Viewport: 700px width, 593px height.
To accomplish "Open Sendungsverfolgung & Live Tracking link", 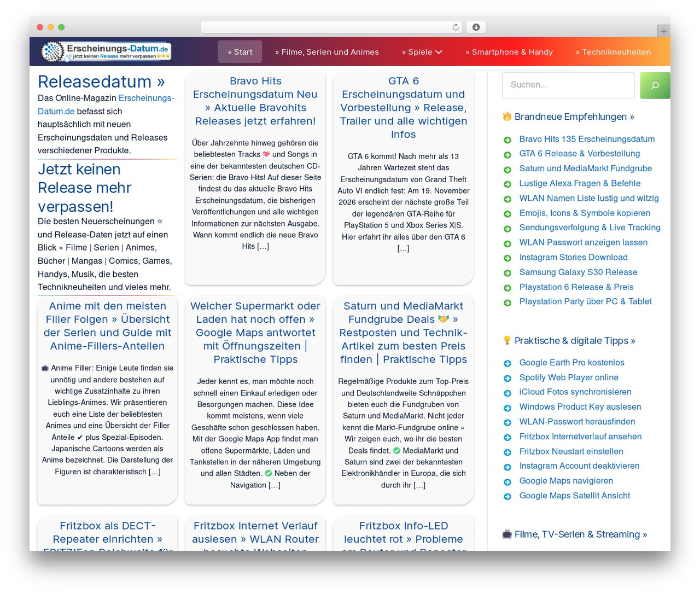I will point(590,227).
